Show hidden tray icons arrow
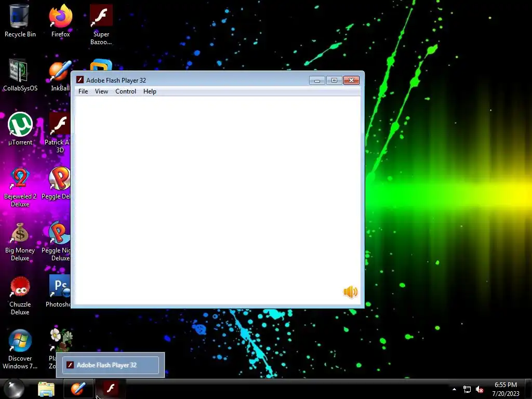This screenshot has height=399, width=532. coord(454,389)
